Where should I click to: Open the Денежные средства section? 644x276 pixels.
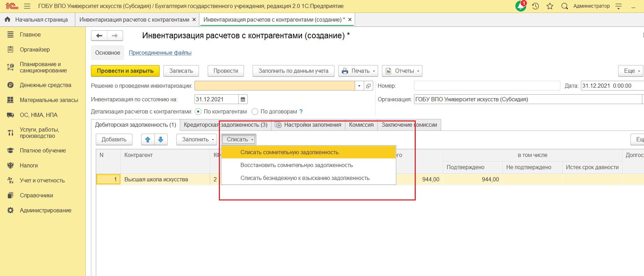(46, 85)
